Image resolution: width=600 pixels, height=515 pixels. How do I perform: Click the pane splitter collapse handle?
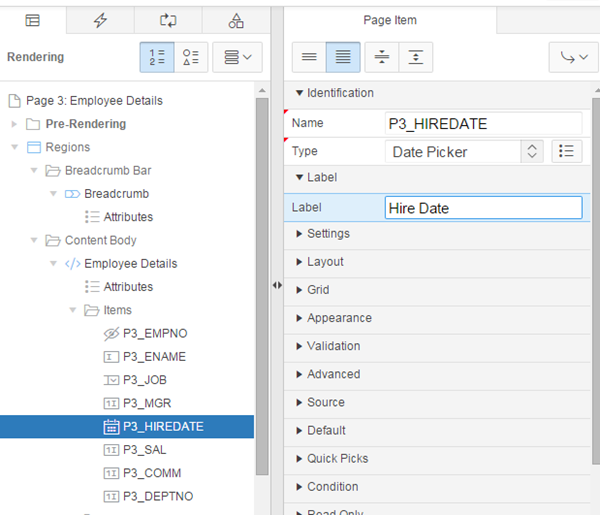[x=277, y=285]
